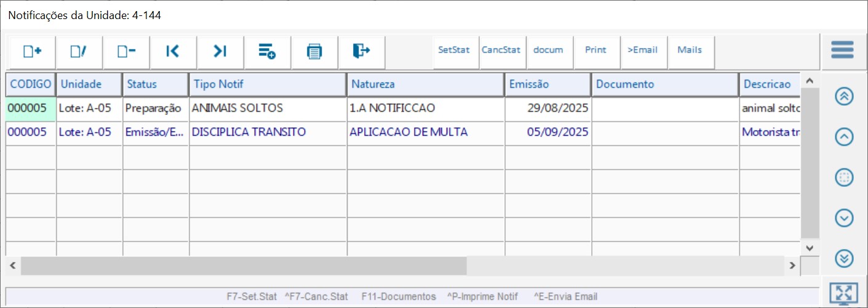The width and height of the screenshot is (868, 308).
Task: Sort by the Emissão column header
Action: click(547, 84)
